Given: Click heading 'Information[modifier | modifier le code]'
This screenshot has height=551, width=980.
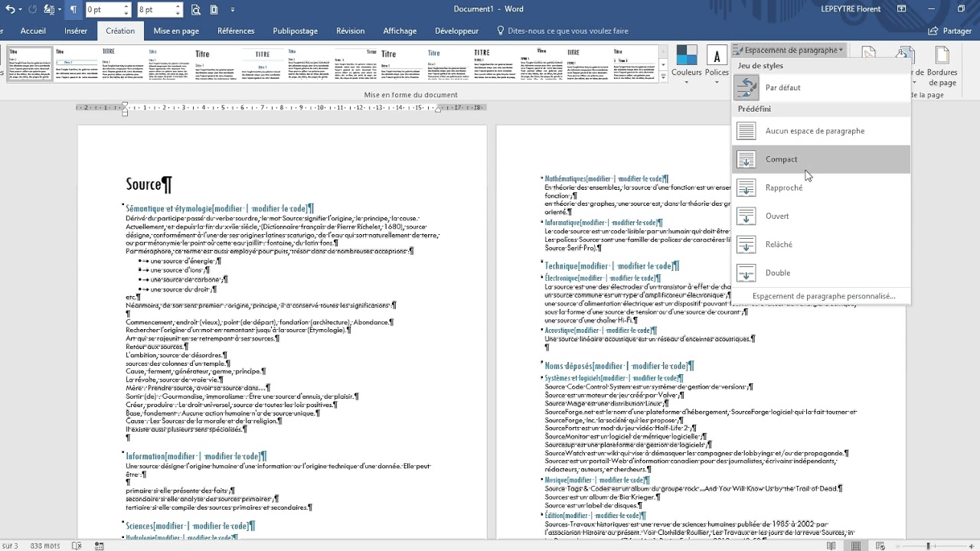Looking at the screenshot, I should click(x=196, y=456).
